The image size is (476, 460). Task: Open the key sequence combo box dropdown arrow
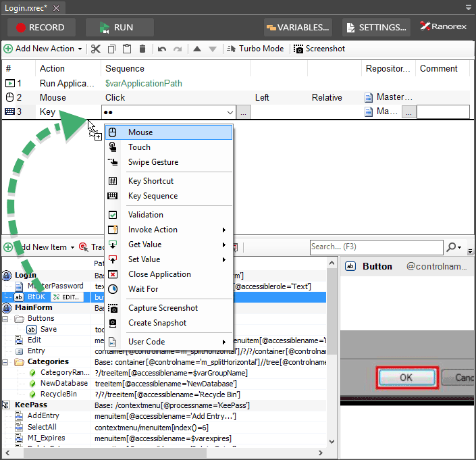pos(230,112)
